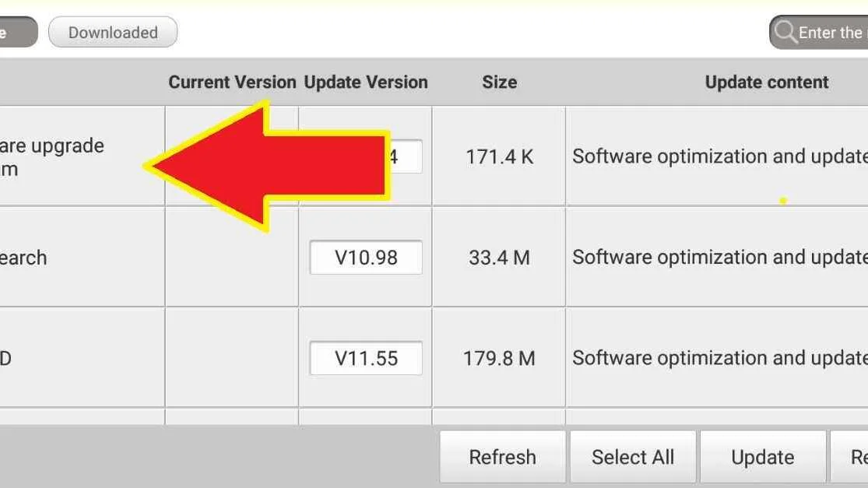Select the partially visible tab beside Downloaded

click(x=16, y=32)
